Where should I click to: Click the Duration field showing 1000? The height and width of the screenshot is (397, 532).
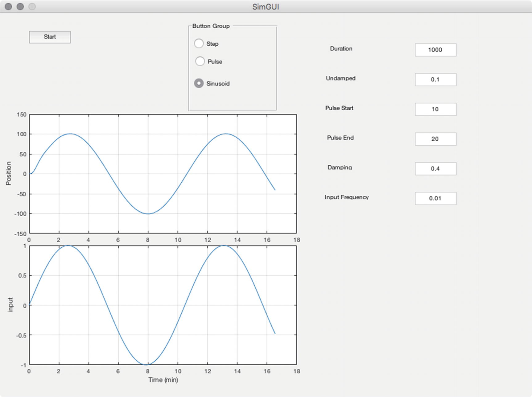coord(435,50)
